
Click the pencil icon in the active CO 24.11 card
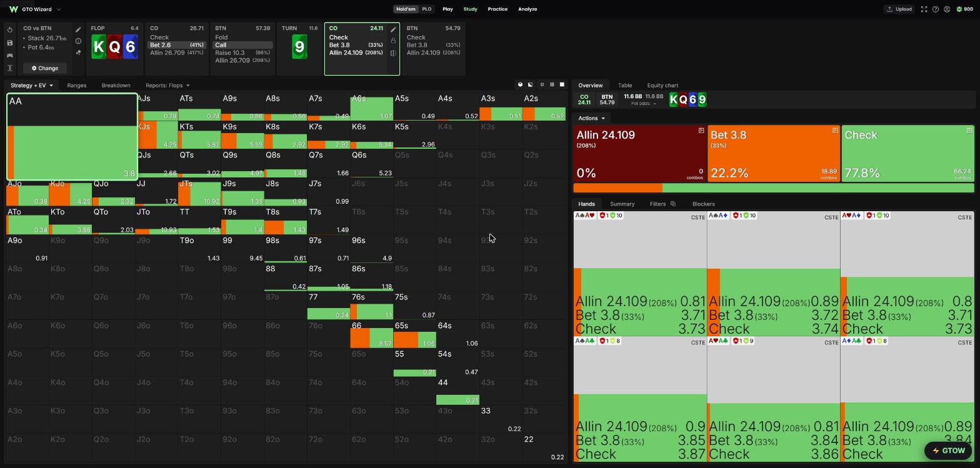(393, 29)
